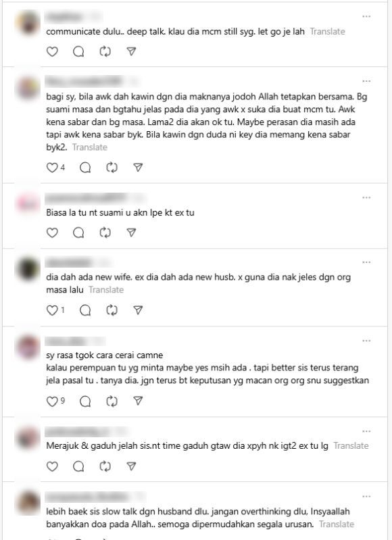Reply to 'dia dah ada new wife' comment
The width and height of the screenshot is (392, 540).
click(85, 310)
